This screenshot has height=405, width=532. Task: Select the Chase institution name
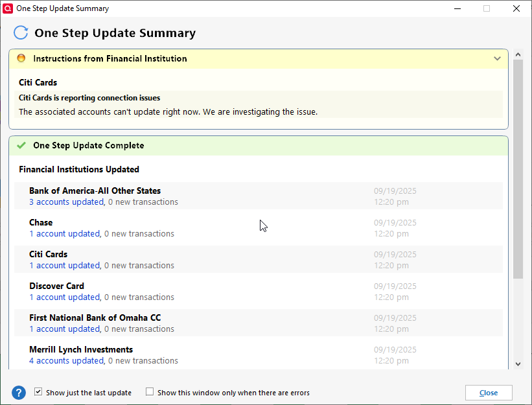[41, 222]
